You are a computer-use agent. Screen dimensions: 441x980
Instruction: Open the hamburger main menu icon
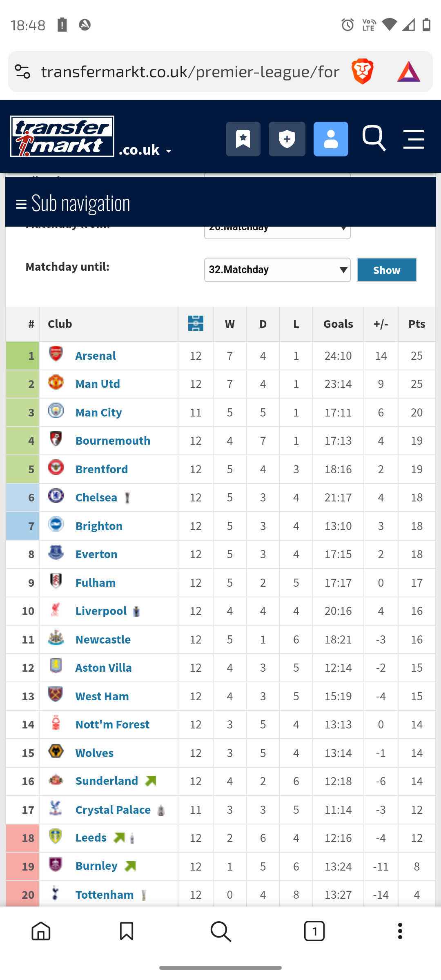pos(414,139)
